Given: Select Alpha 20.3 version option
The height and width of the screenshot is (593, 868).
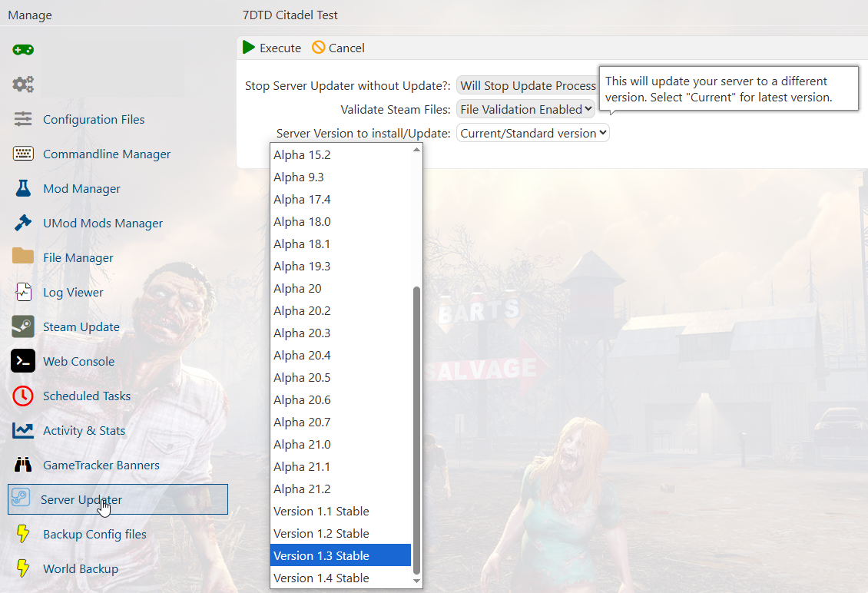Looking at the screenshot, I should [x=340, y=333].
